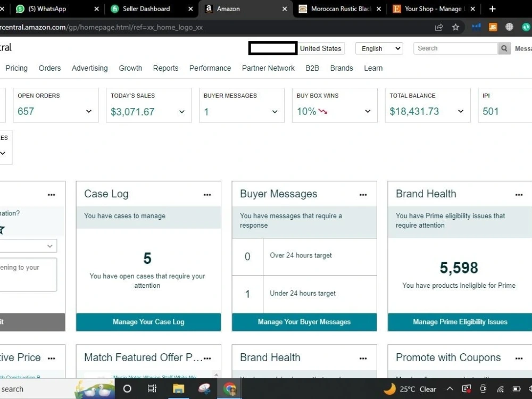Screen dimensions: 532x399
Task: Expand Buy Box Wins card chevron
Action: 368,111
